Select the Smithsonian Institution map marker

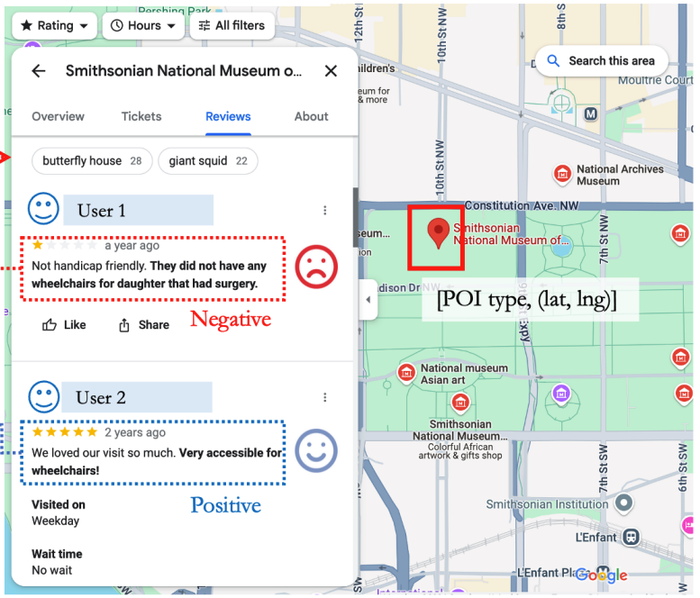[x=623, y=503]
